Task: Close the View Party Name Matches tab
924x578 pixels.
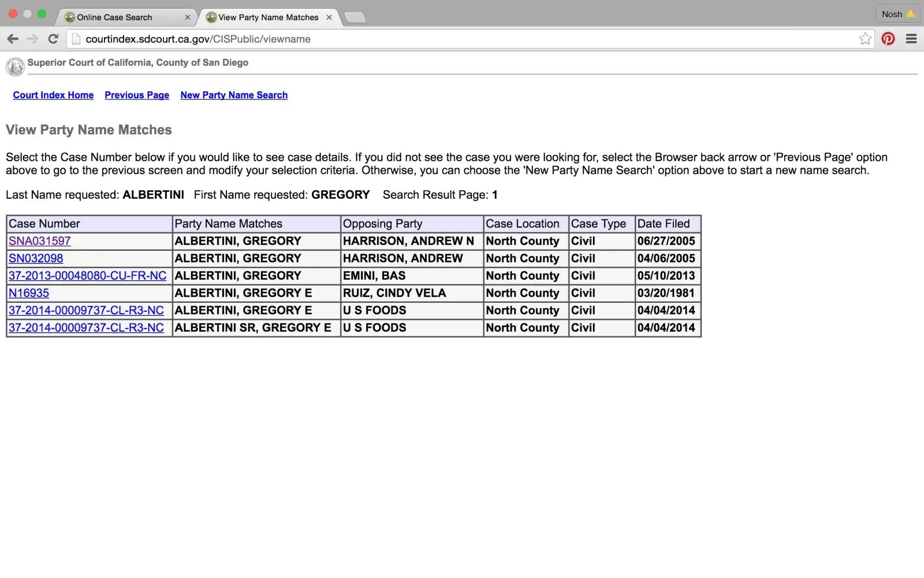Action: point(329,17)
